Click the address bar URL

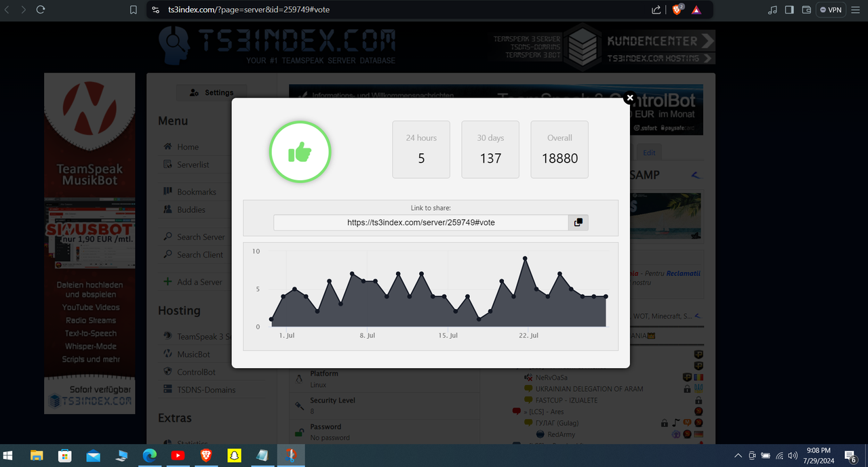(x=249, y=10)
